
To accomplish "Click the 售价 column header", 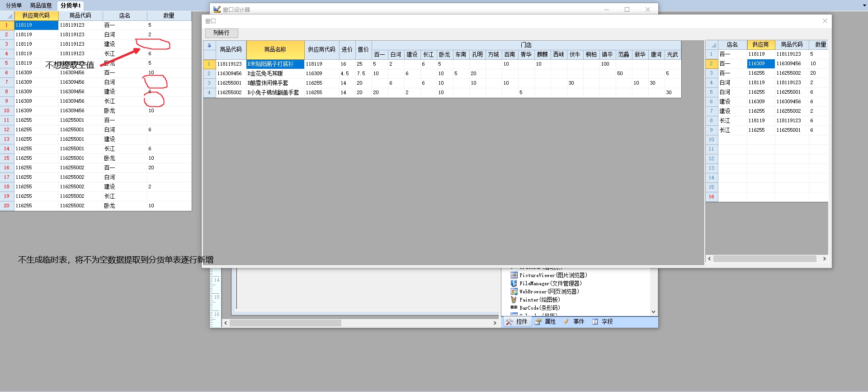I will click(x=363, y=50).
